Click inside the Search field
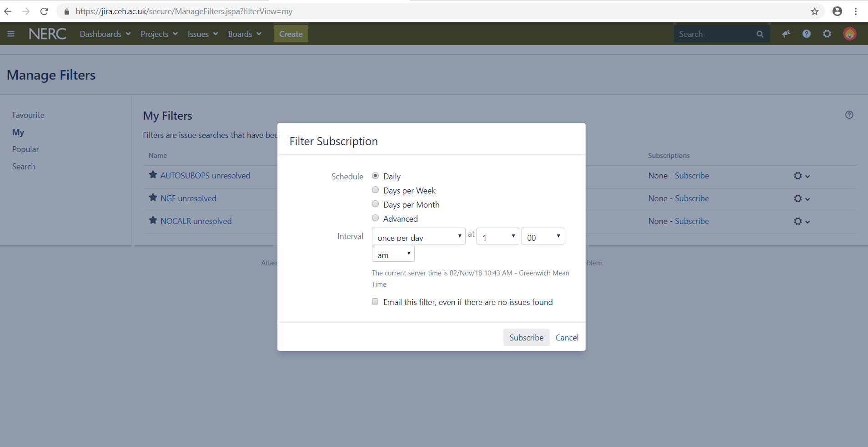This screenshot has height=447, width=868. point(714,34)
